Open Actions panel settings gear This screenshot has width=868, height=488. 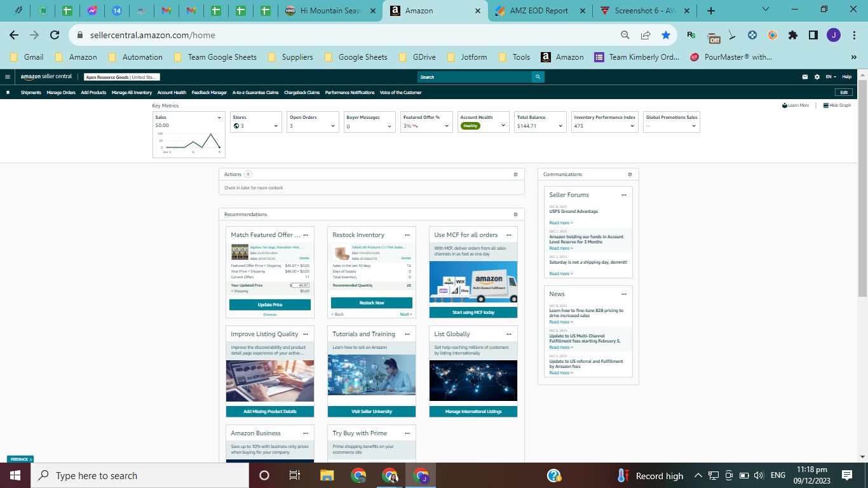pyautogui.click(x=515, y=174)
